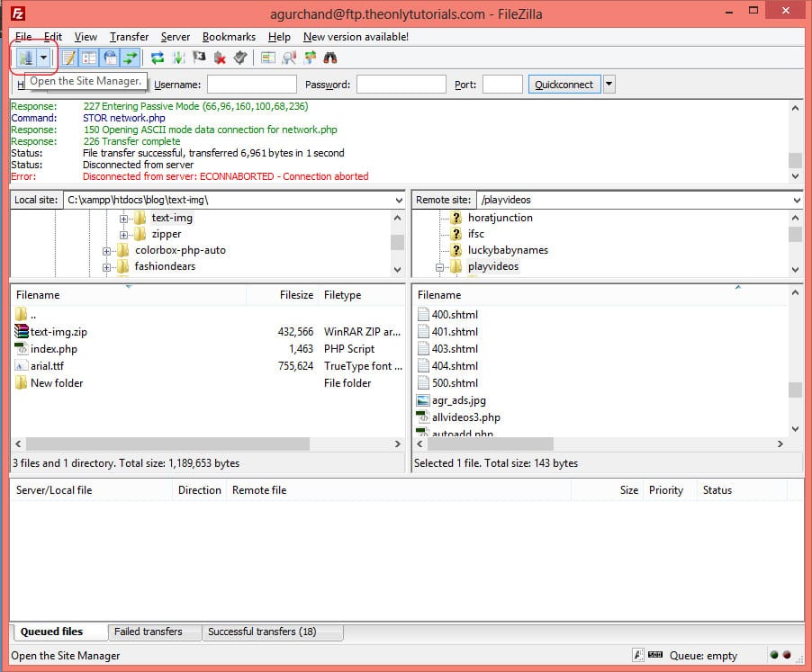Search for files with binoculars icon
Image resolution: width=812 pixels, height=672 pixels.
pos(329,58)
